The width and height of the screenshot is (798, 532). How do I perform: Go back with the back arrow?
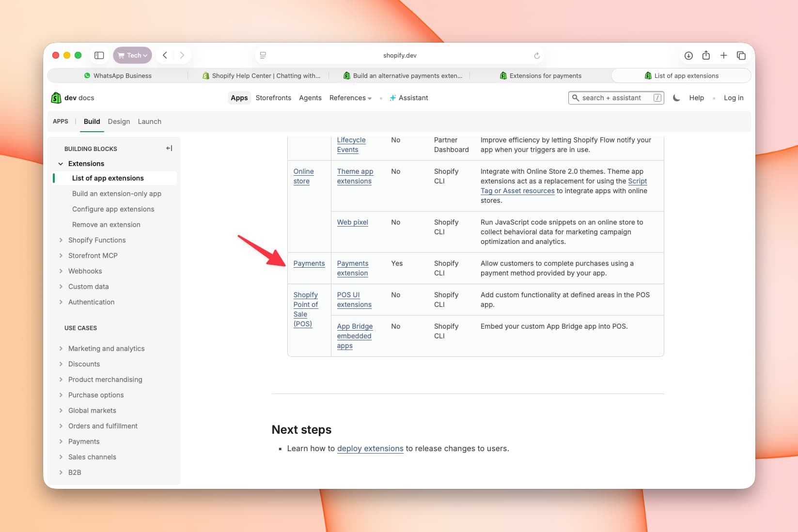point(165,55)
